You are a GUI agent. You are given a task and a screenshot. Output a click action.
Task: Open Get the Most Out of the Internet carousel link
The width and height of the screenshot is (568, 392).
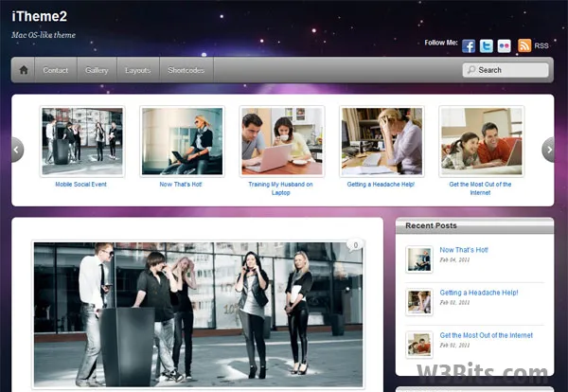pos(480,188)
